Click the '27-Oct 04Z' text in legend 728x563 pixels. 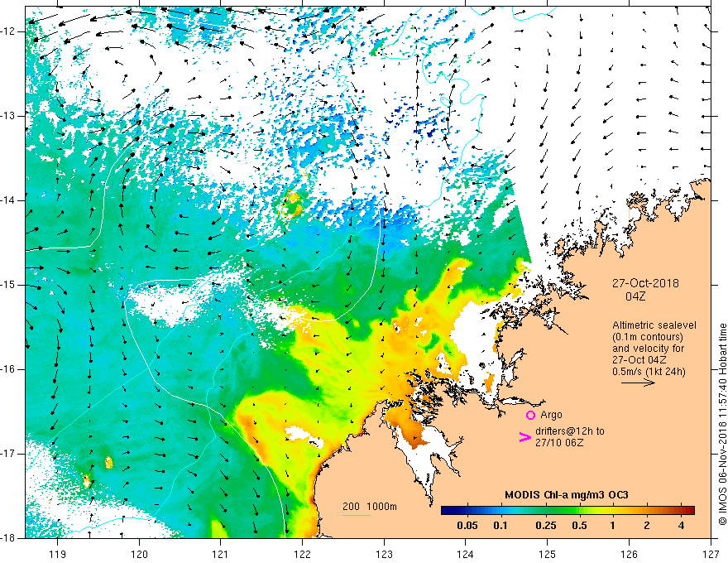(639, 360)
